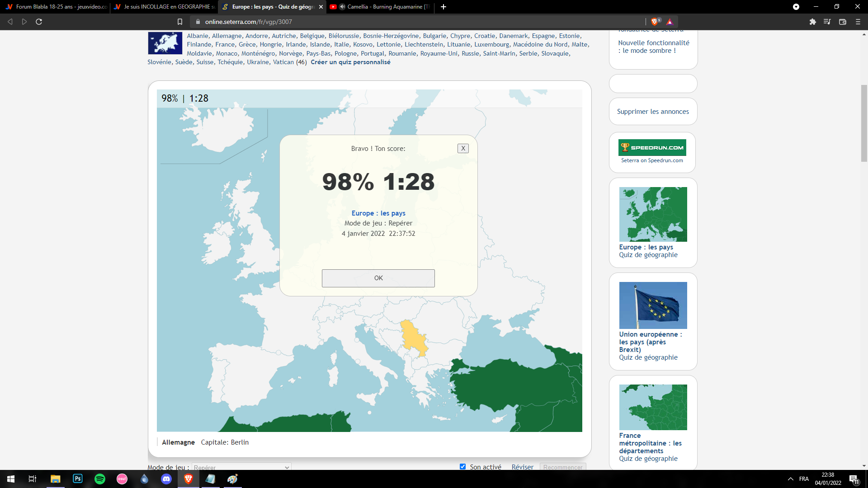Click the Vatican country link
Screen dimensions: 868x488
pyautogui.click(x=283, y=62)
